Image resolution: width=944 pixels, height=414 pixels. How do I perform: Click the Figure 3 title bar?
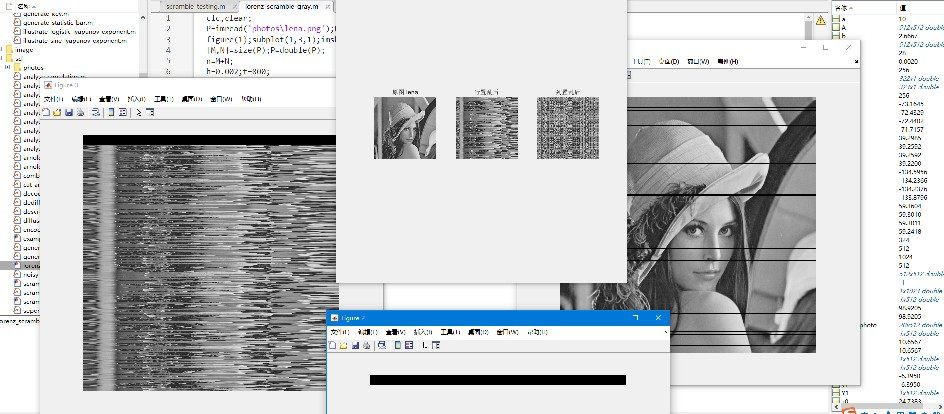click(187, 85)
